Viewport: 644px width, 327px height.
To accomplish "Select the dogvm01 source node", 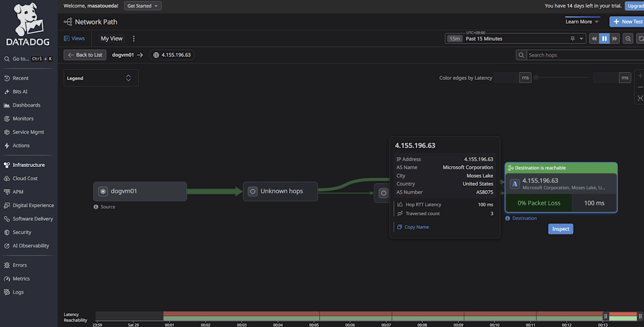I will (x=140, y=191).
